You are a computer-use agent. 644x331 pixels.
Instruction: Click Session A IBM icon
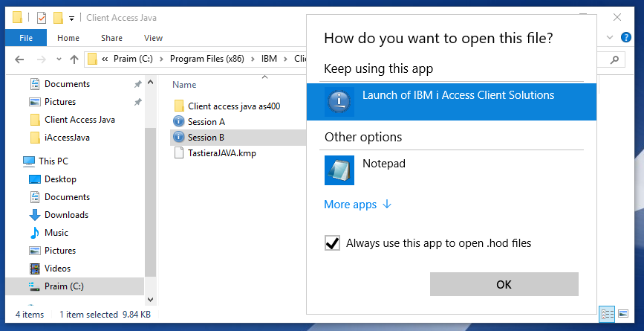tap(179, 122)
